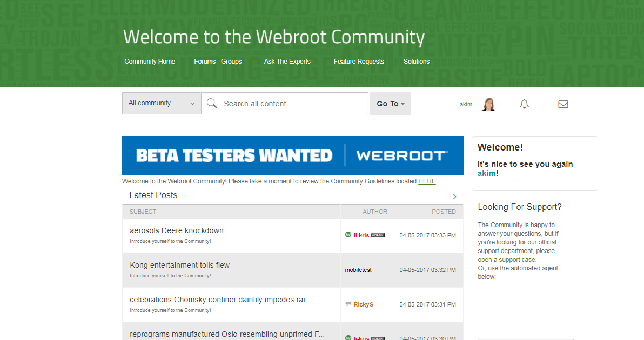Open Ask The Experts menu item

click(x=287, y=61)
